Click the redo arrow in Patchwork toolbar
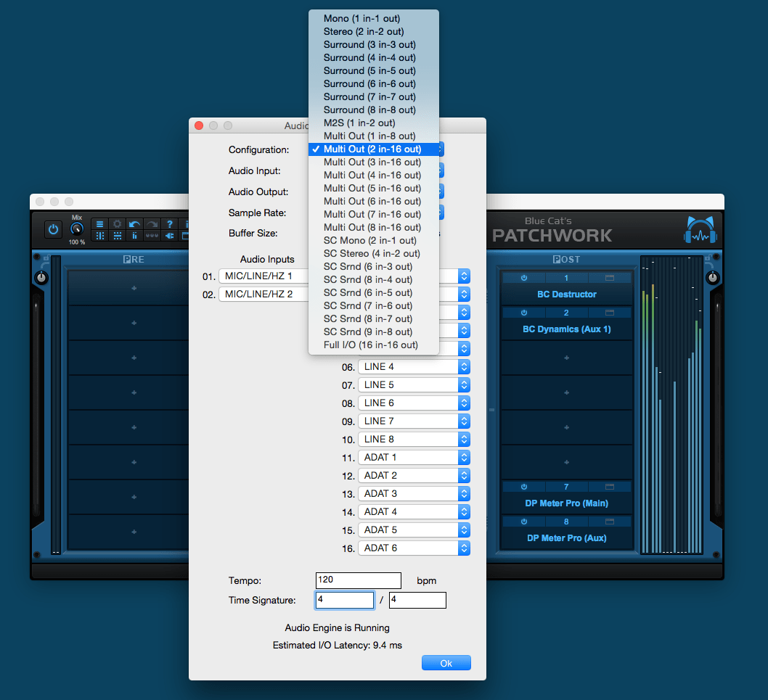 150,224
